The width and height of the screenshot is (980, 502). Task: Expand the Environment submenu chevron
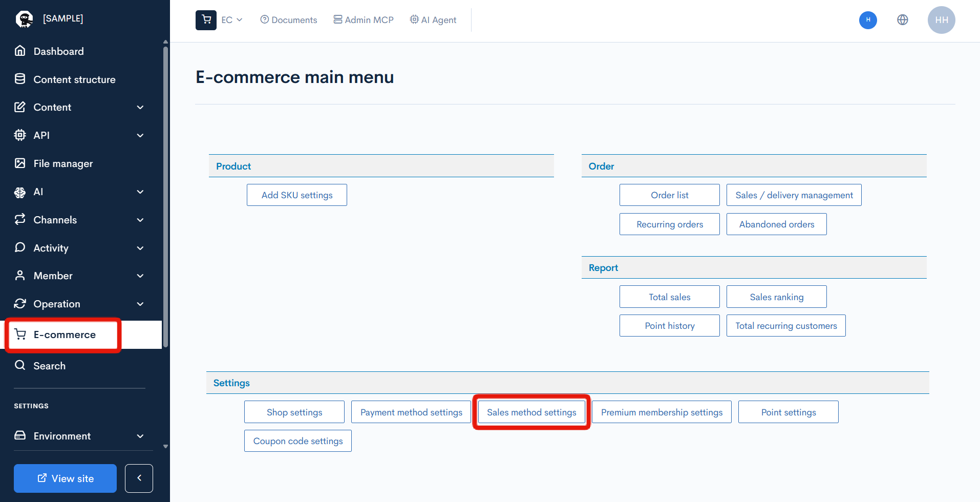[140, 436]
